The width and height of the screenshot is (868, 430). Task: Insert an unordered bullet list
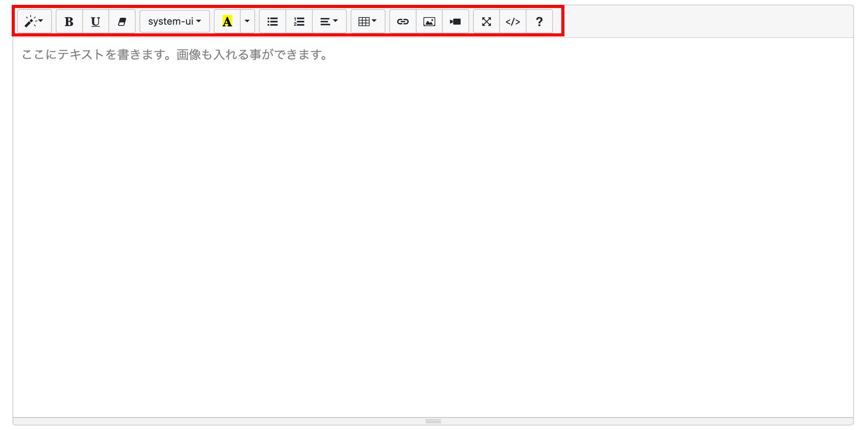click(x=272, y=22)
